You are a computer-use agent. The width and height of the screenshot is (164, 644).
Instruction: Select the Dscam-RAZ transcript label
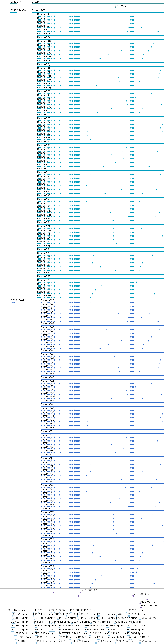pos(44,119)
